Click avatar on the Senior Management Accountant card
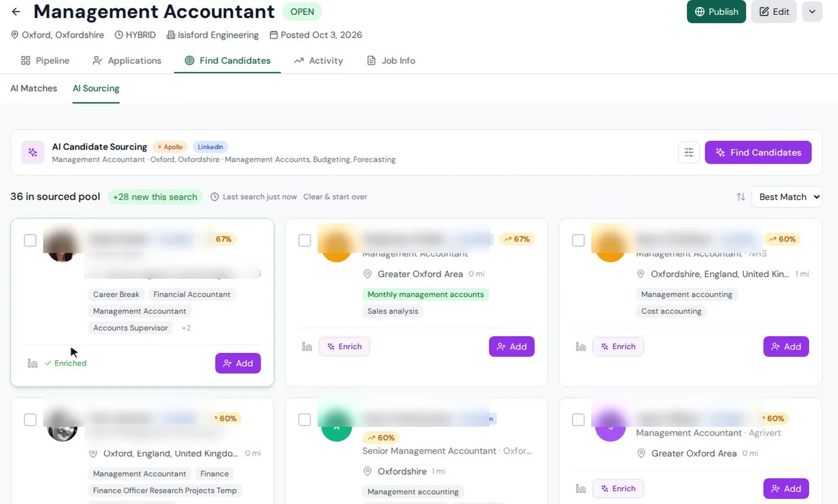838x504 pixels. (336, 426)
